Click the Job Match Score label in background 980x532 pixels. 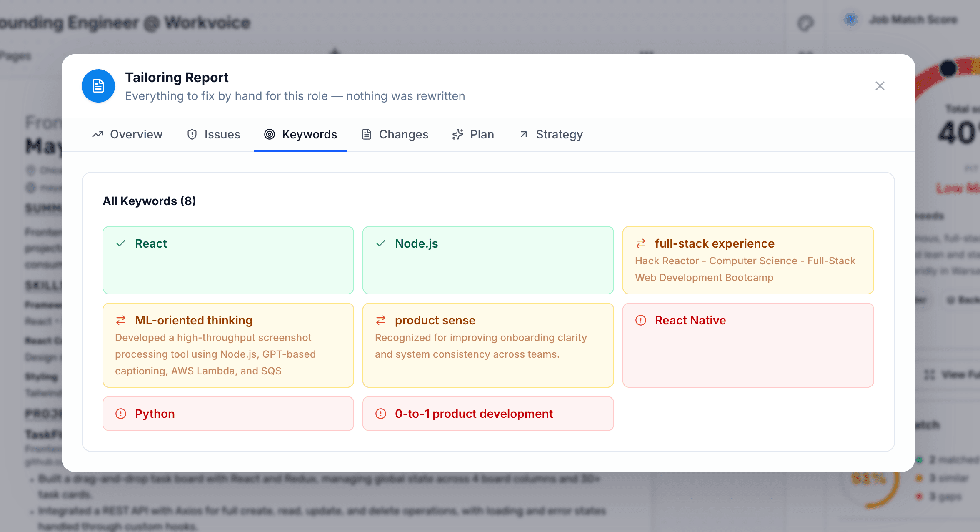click(x=913, y=20)
